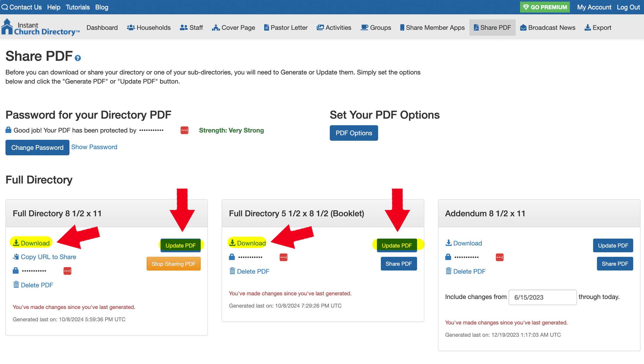Delete the Booklet PDF
The width and height of the screenshot is (644, 364).
(249, 271)
